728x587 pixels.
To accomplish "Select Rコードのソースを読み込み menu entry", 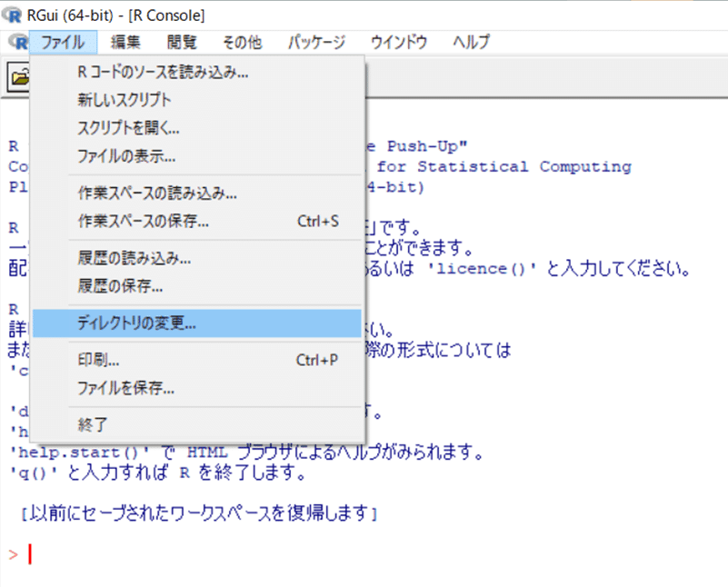I will (197, 73).
